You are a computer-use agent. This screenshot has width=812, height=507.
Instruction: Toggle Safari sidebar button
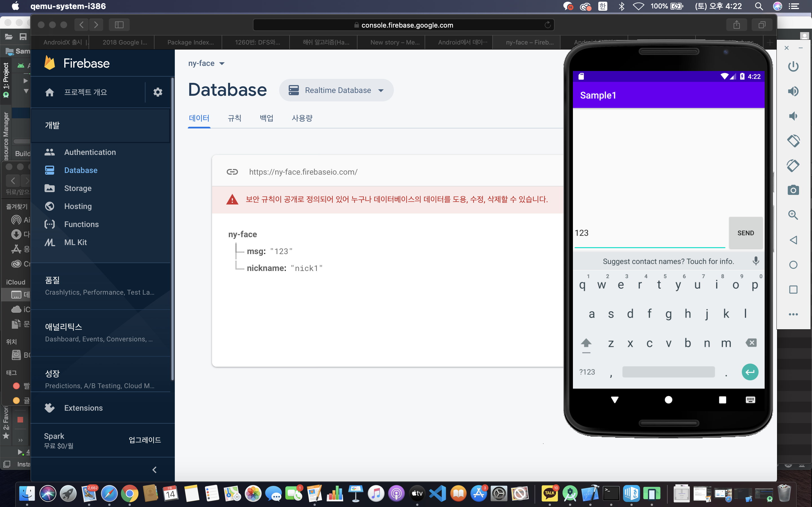click(119, 25)
